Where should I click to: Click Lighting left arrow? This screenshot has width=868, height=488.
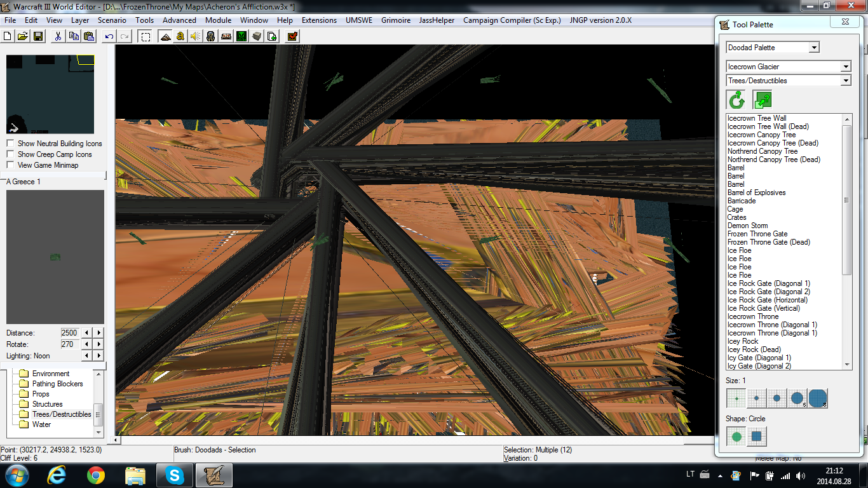pos(88,356)
